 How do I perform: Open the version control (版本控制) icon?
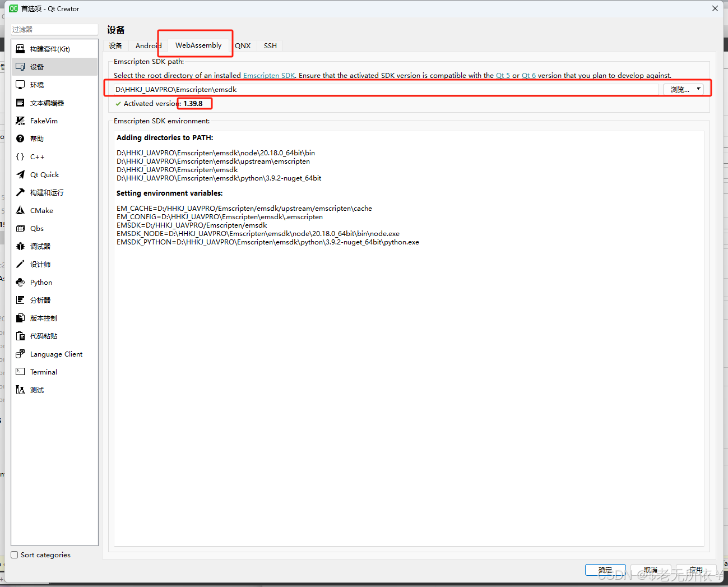(x=21, y=318)
